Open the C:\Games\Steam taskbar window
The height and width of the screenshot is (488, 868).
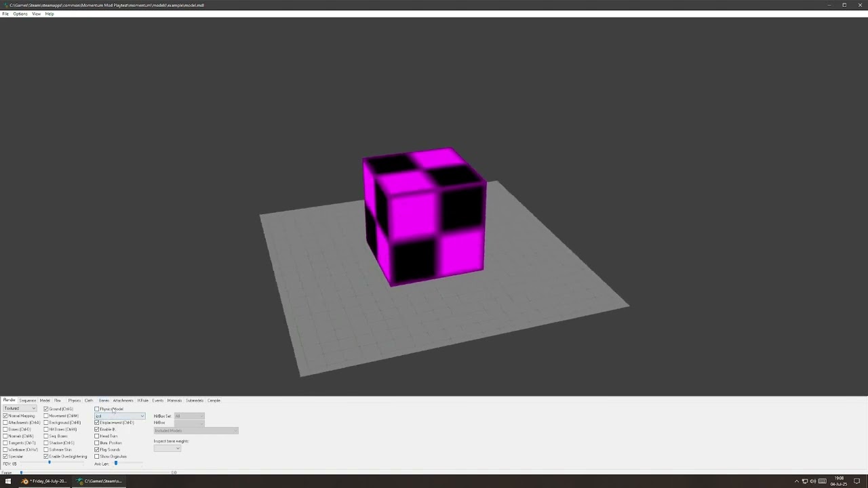(100, 481)
